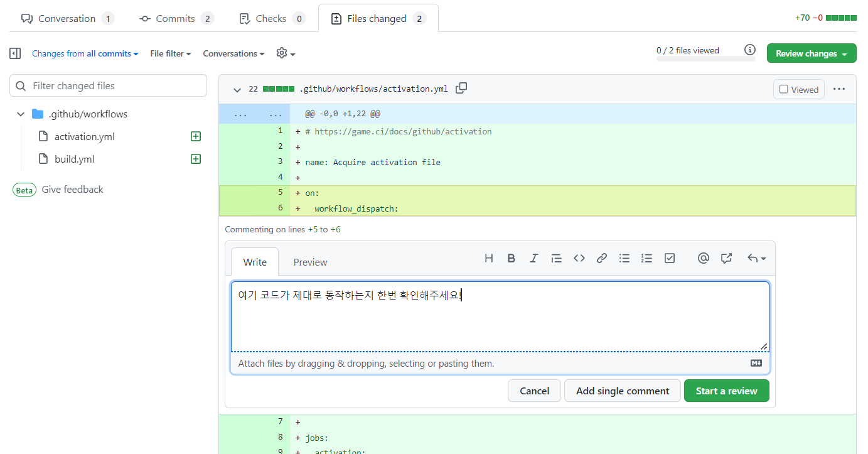Mark activation.yml as Viewed

pyautogui.click(x=799, y=89)
